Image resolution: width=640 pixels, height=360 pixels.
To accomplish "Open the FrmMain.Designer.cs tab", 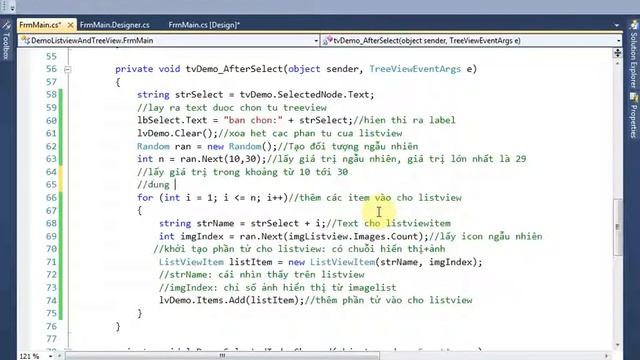I will pos(115,25).
